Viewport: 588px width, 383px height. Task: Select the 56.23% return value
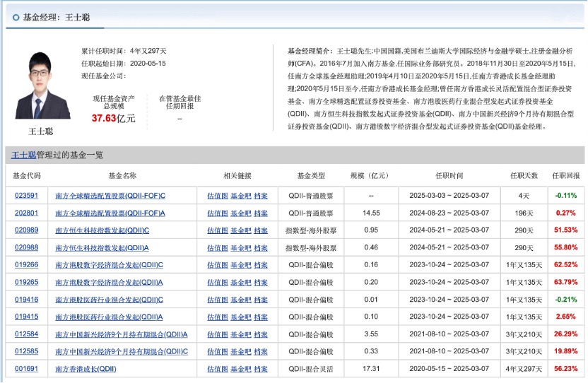[x=566, y=369]
